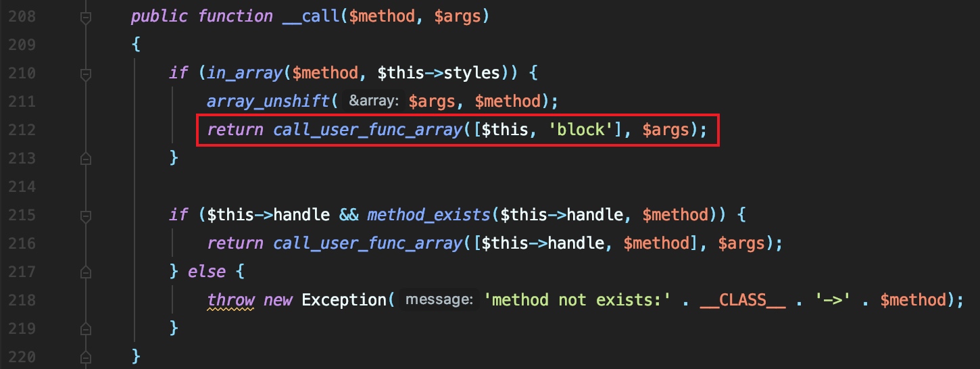
Task: Click the return keyword on line 212
Action: [x=235, y=130]
